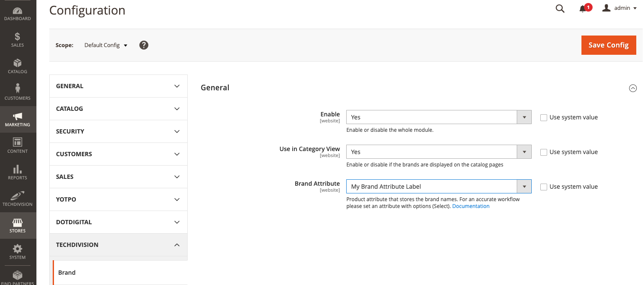Check Use system value for Brand Attribute
The height and width of the screenshot is (285, 644).
point(544,187)
